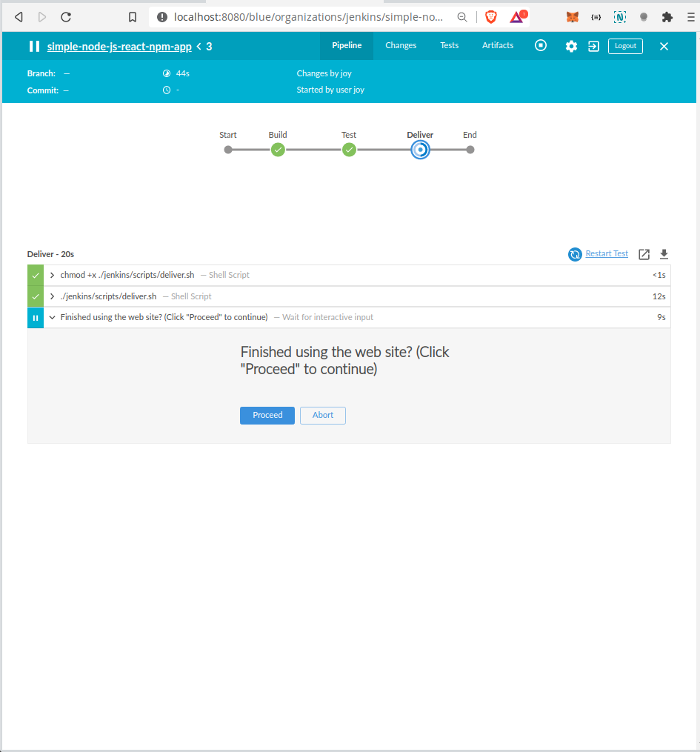Select the Deliver stage node
The width and height of the screenshot is (700, 752).
tap(421, 150)
